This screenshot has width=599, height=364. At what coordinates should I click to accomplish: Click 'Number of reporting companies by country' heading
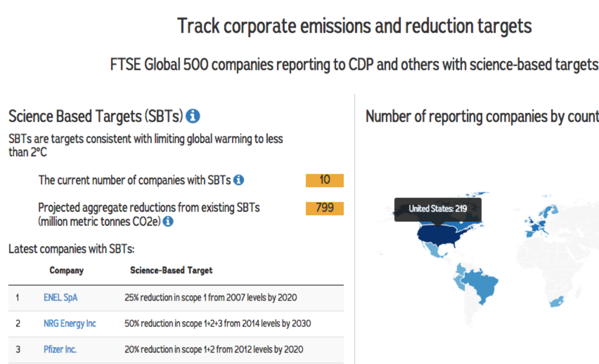click(482, 117)
